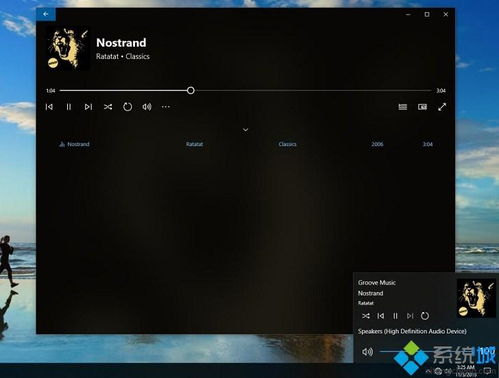This screenshot has width=499, height=378.
Task: Switch to mini player view icon
Action: tap(422, 107)
